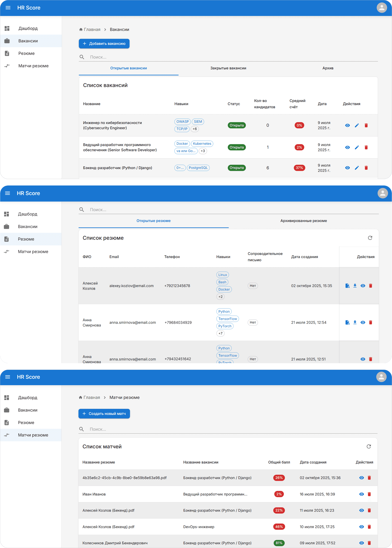Follow Главная link in Вакансии breadcrumb

92,29
